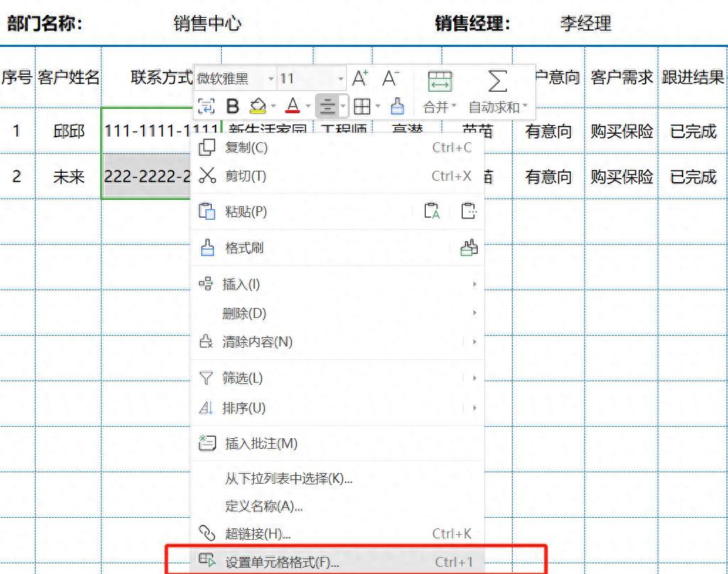Select 定义名称(A)... menu entry

(x=338, y=506)
